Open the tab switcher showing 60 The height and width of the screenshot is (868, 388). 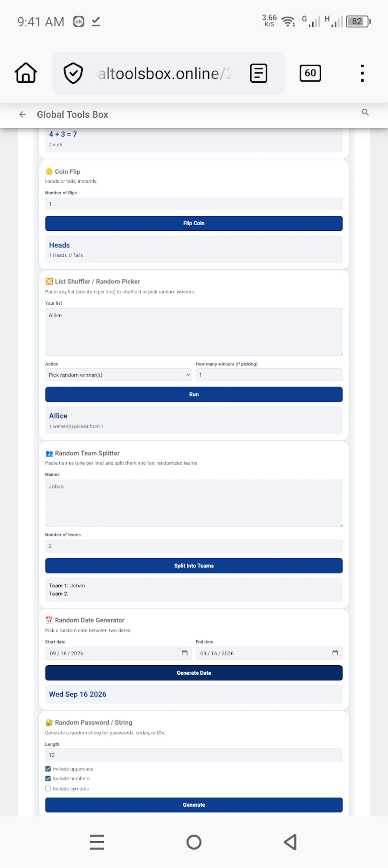click(310, 73)
